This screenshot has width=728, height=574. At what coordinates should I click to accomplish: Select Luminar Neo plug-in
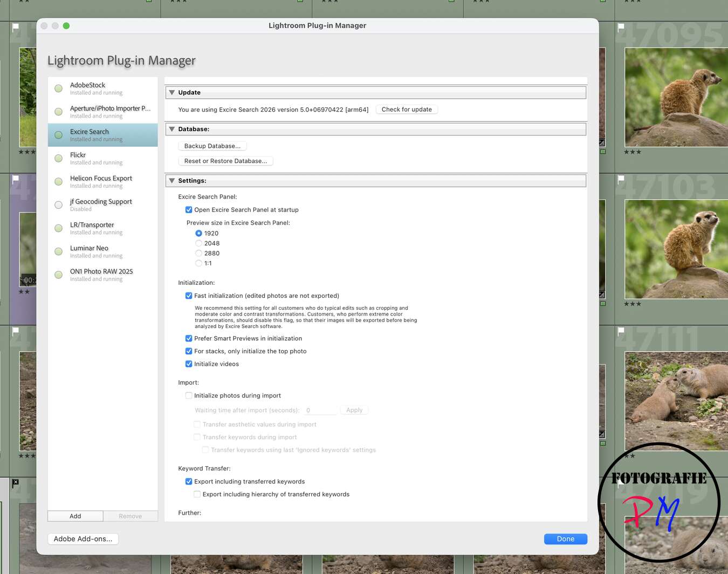click(x=102, y=251)
